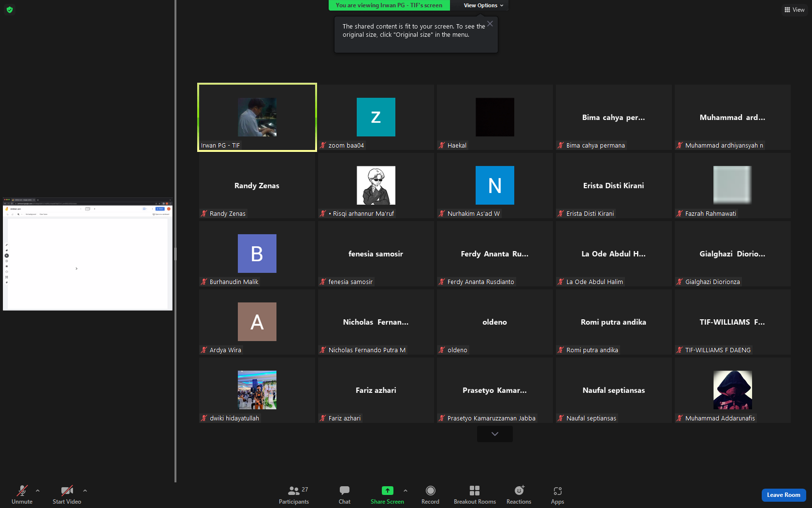Screen dimensions: 812x508
Task: Dismiss the shared content size tooltip
Action: [x=490, y=24]
